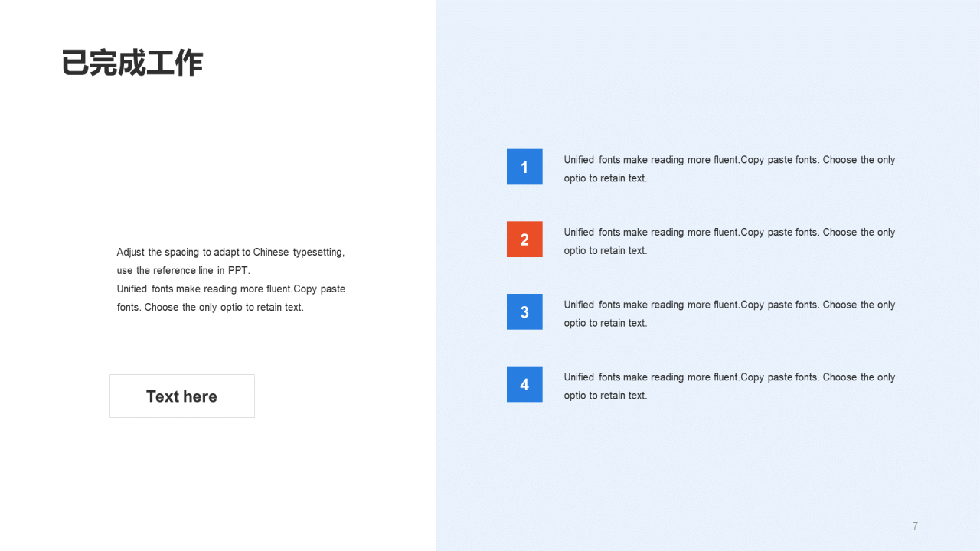
Task: Click the 'Adjust the spacing to adapt' line
Action: 230,252
